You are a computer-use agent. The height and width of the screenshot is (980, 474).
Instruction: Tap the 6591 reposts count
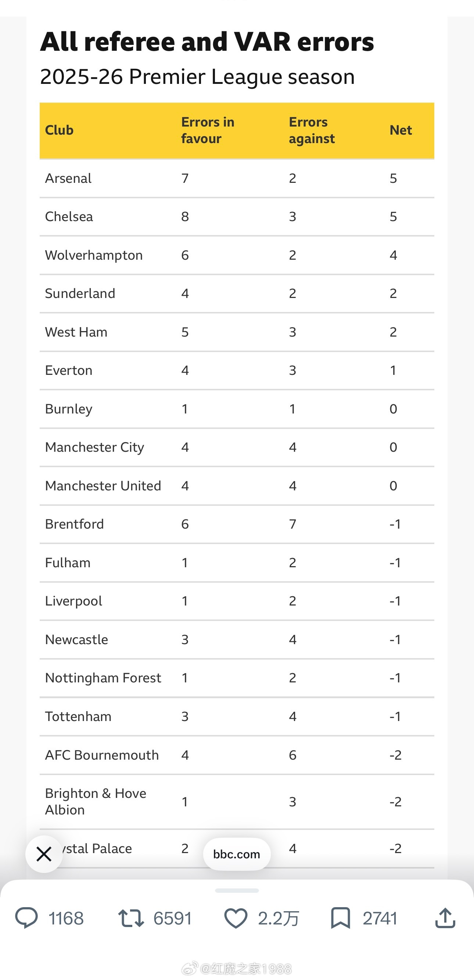pyautogui.click(x=172, y=918)
